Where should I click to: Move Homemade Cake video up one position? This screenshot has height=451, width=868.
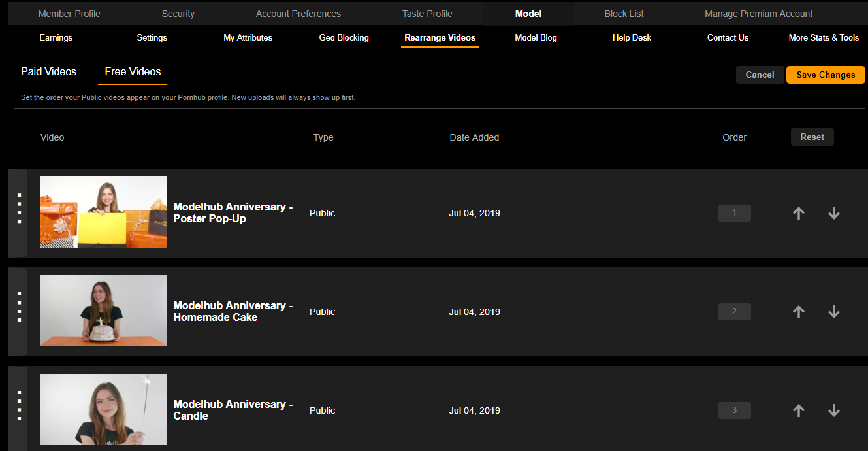[x=798, y=312]
